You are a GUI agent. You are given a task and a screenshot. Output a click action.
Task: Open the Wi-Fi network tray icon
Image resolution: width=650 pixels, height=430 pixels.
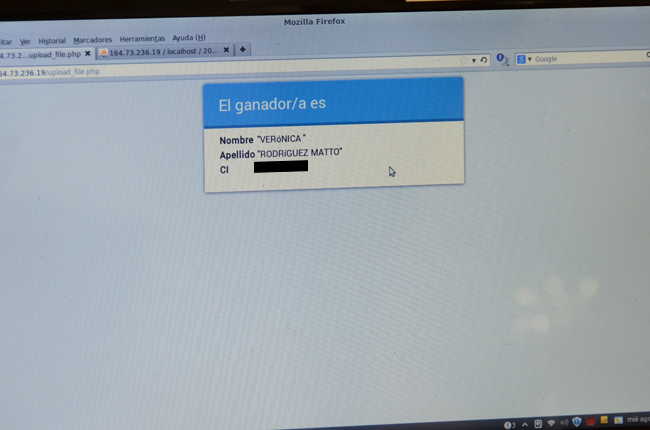click(551, 421)
